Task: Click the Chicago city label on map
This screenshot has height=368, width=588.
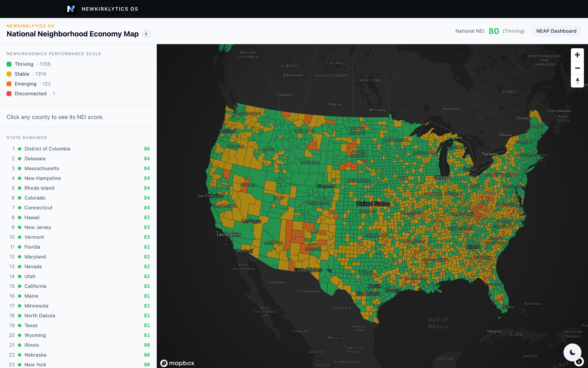Action: 442,177
